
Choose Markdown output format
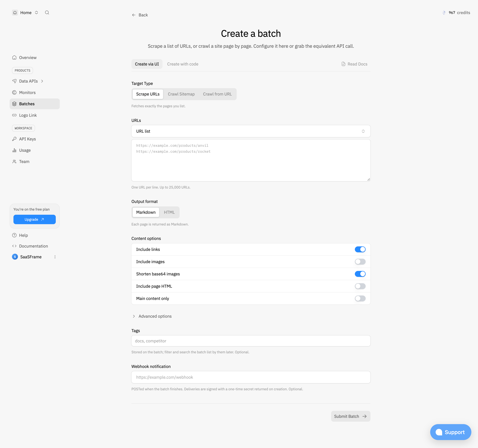click(146, 212)
